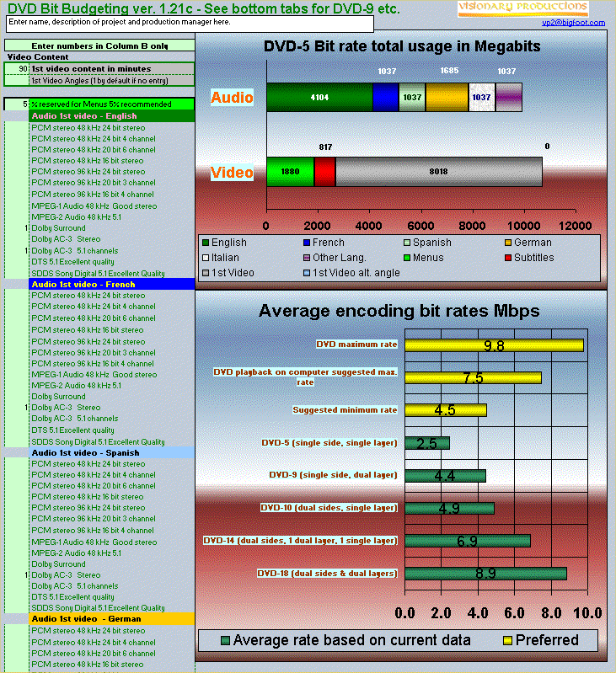The height and width of the screenshot is (673, 616).
Task: Click DTS 5.1 Excellent quality under English audio
Action: click(73, 262)
